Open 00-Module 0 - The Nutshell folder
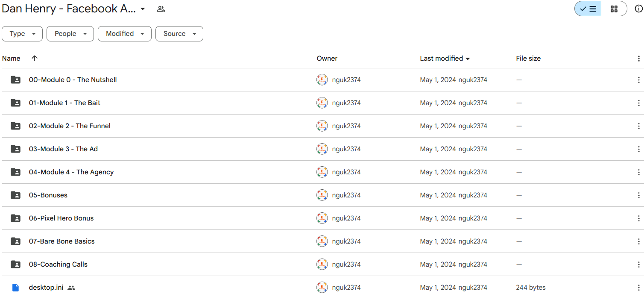The width and height of the screenshot is (644, 294). point(73,80)
